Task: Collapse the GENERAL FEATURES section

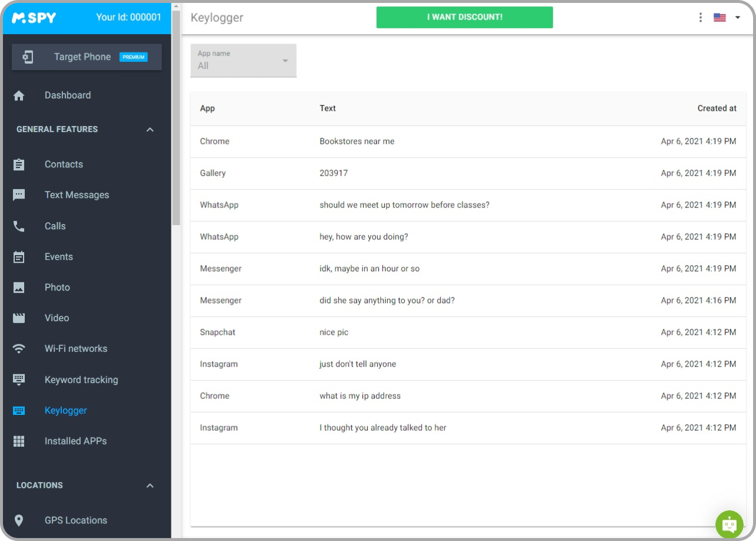Action: pos(150,130)
